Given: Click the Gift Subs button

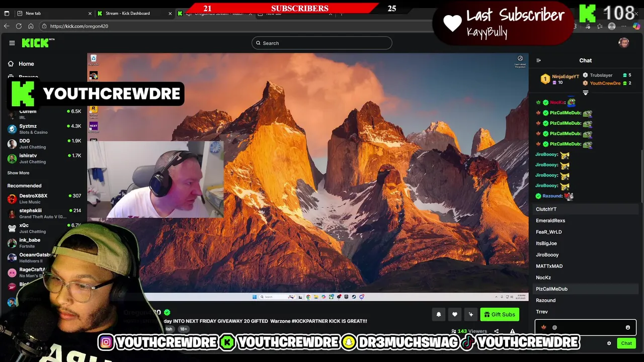Looking at the screenshot, I should tap(500, 315).
